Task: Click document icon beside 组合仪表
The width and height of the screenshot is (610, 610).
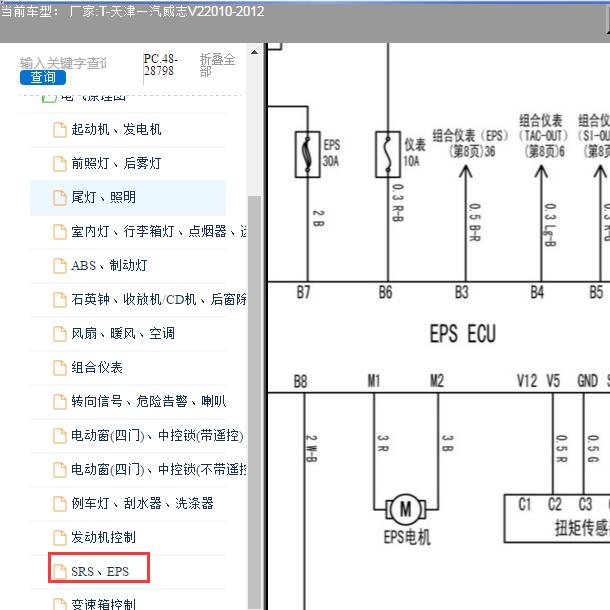Action: pyautogui.click(x=60, y=368)
